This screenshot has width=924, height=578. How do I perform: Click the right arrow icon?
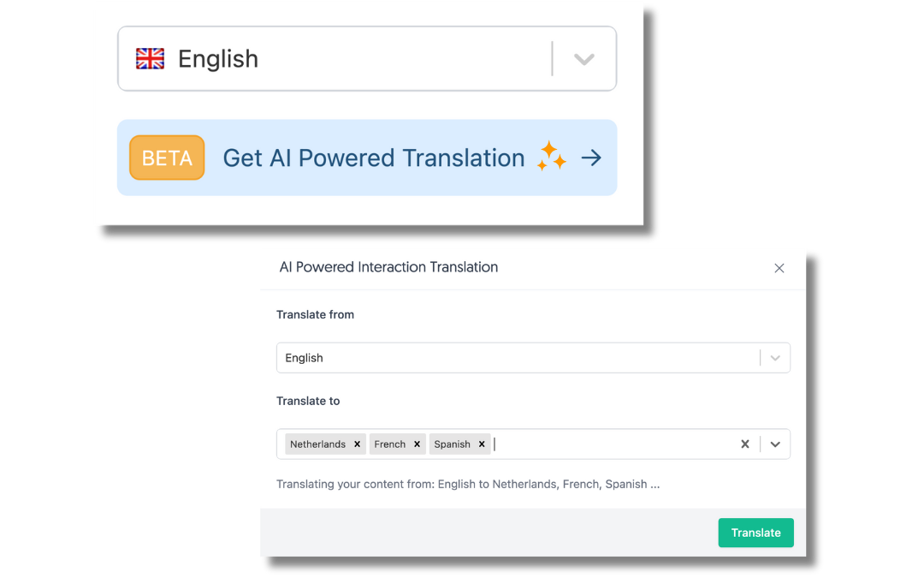pos(591,158)
